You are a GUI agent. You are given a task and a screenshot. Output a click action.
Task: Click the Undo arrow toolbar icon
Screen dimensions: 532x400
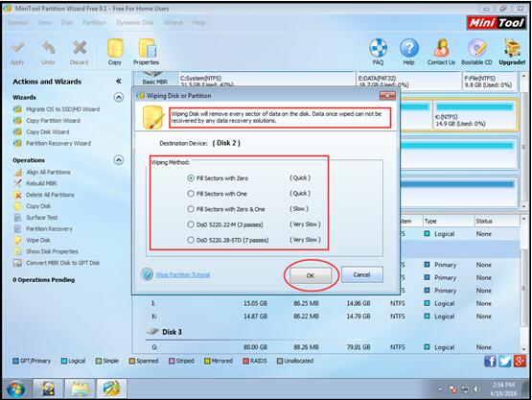click(x=48, y=53)
